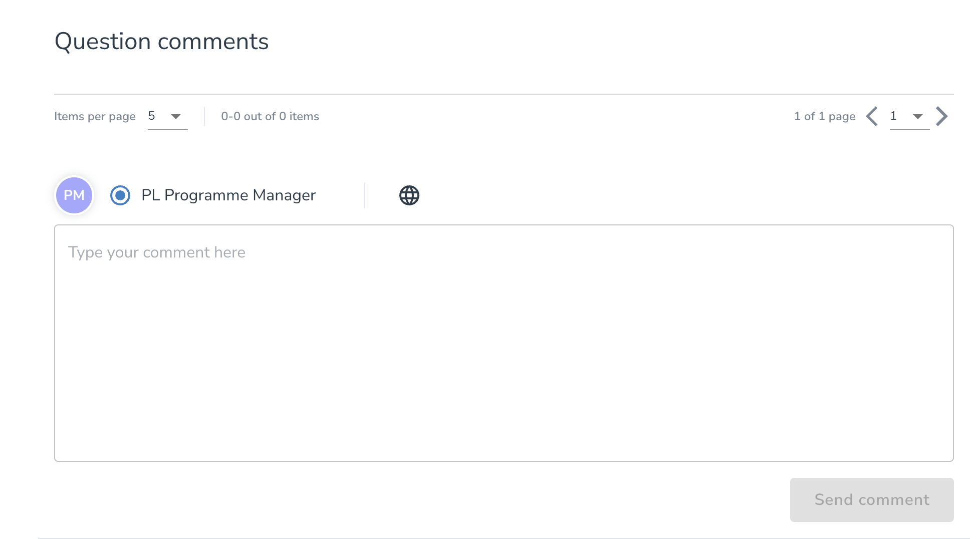
Task: Go to next page with right chevron
Action: (x=942, y=116)
